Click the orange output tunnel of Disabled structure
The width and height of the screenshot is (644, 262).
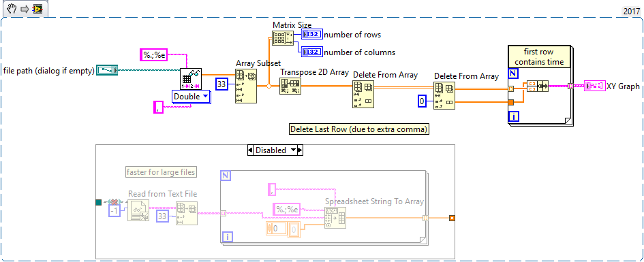click(452, 218)
